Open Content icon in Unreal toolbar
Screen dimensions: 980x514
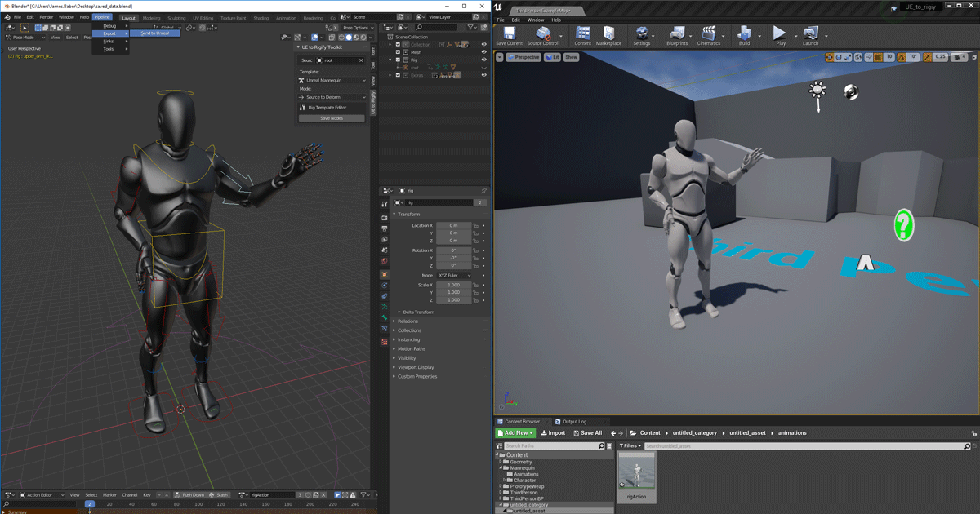click(x=582, y=33)
